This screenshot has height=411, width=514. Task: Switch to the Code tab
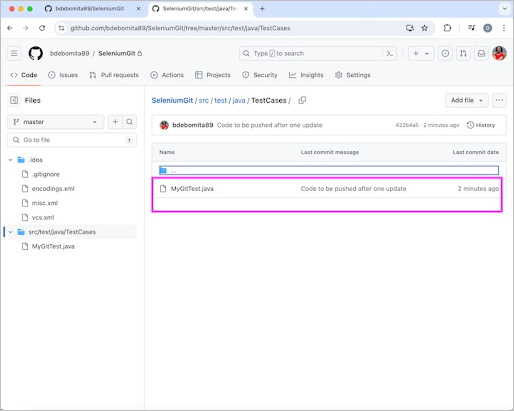24,75
